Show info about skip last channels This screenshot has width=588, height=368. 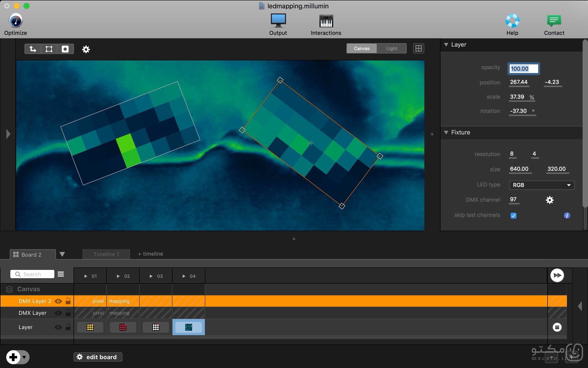567,215
